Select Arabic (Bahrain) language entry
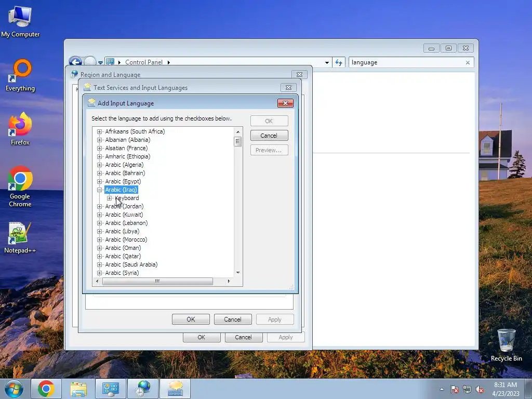This screenshot has height=399, width=532. (x=125, y=173)
